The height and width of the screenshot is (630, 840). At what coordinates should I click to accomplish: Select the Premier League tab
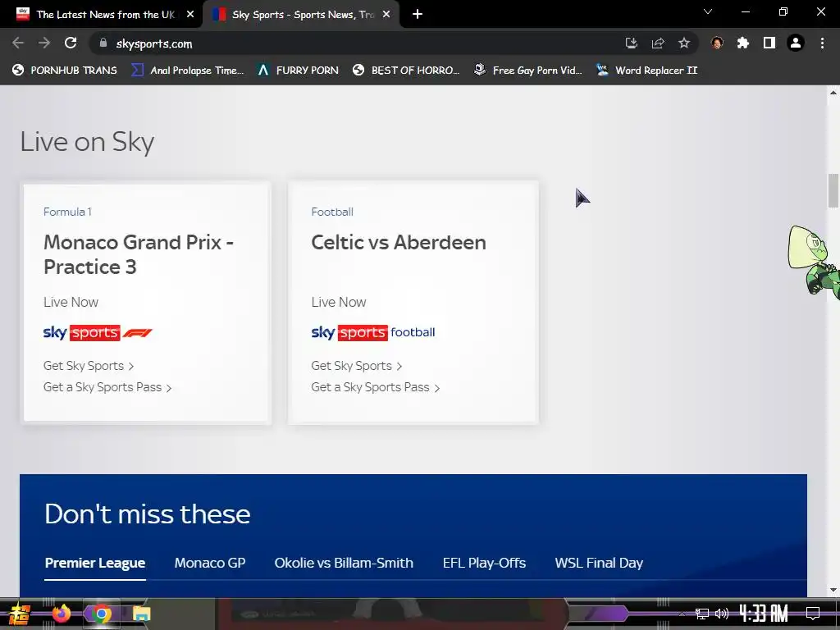click(x=95, y=563)
